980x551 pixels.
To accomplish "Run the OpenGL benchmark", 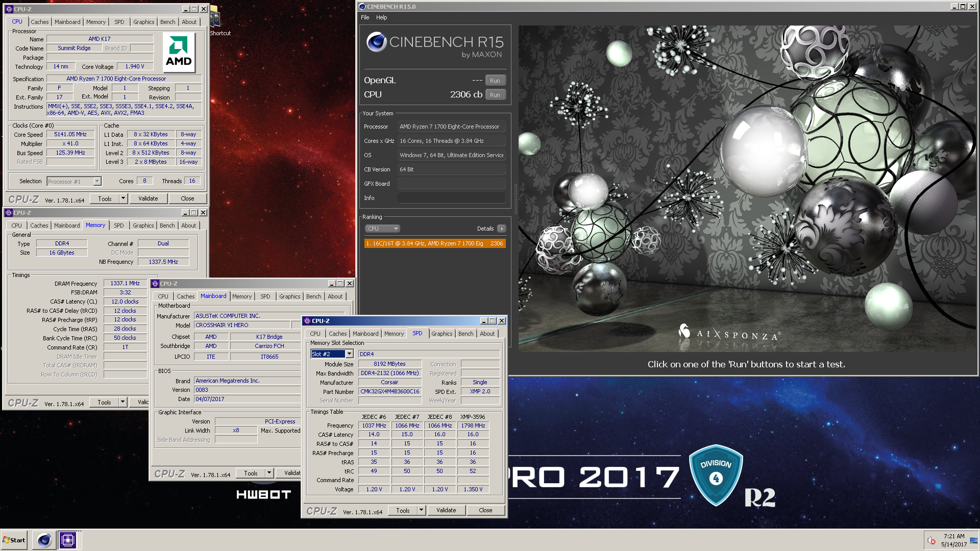I will click(495, 81).
